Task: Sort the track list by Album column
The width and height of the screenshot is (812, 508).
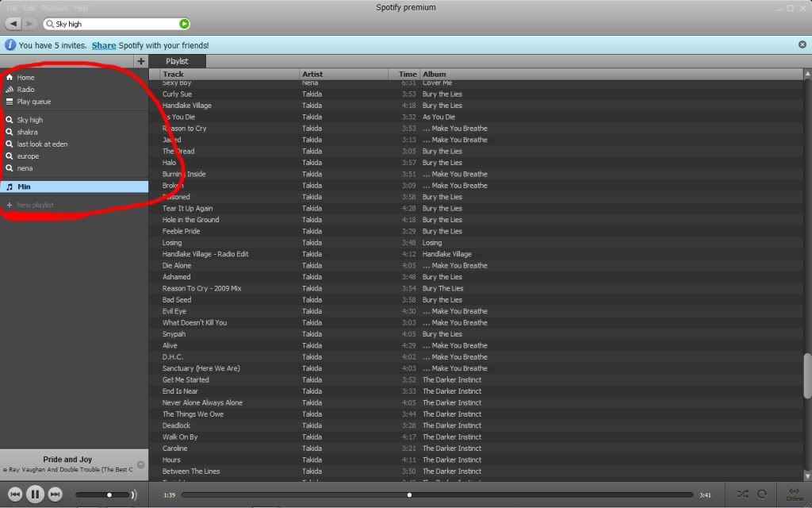Action: tap(434, 74)
